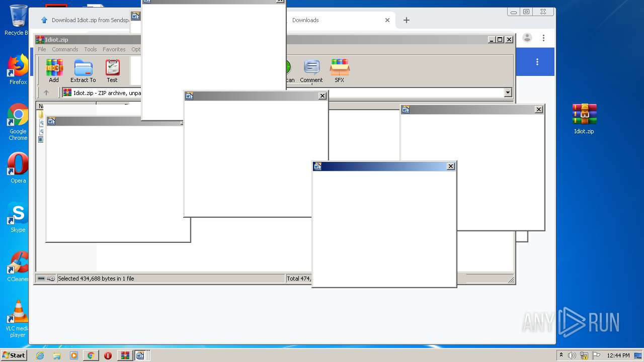Open the volume control in the tray
The width and height of the screenshot is (644, 362).
[x=572, y=355]
